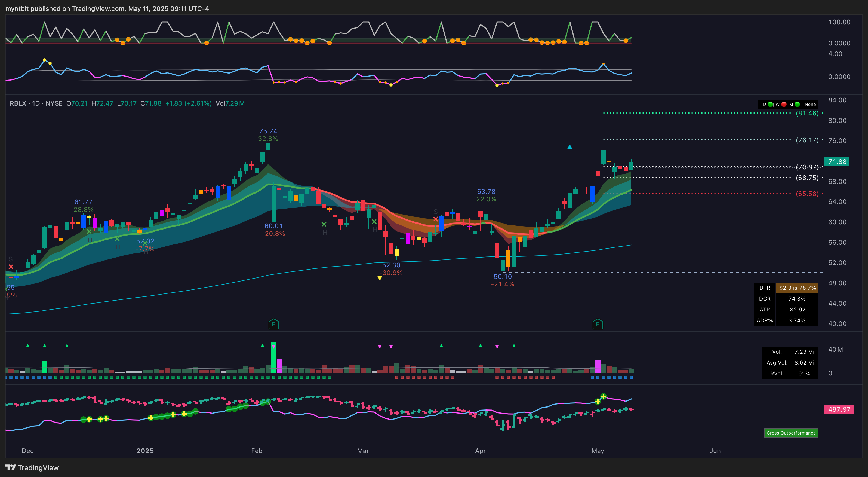868x477 pixels.
Task: Click the (81.46) green level label
Action: pos(807,113)
